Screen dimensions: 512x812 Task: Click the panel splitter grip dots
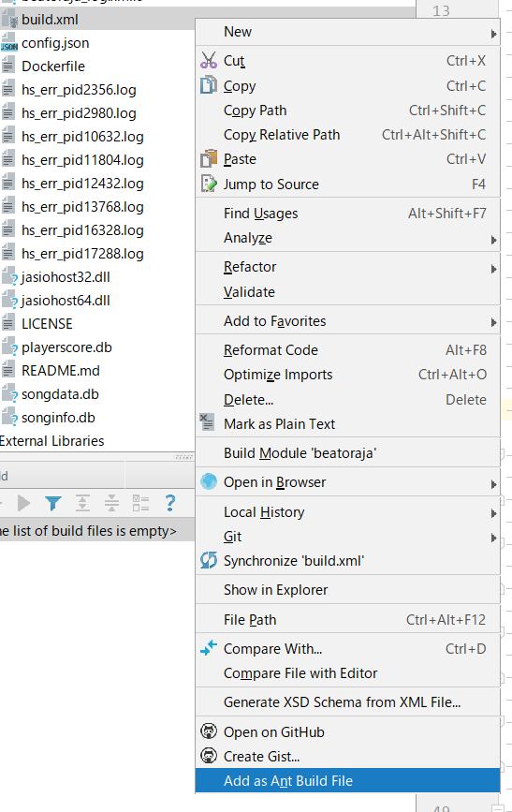point(183,457)
